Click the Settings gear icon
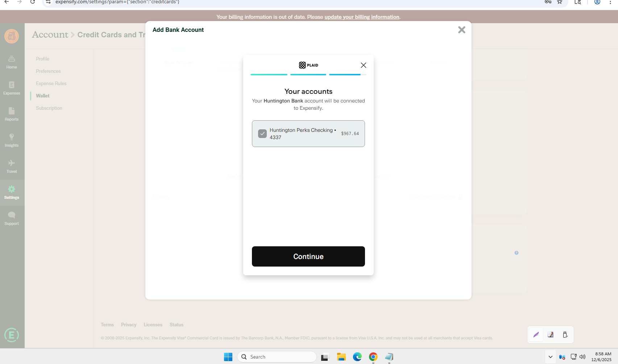The height and width of the screenshot is (364, 618). pyautogui.click(x=12, y=189)
